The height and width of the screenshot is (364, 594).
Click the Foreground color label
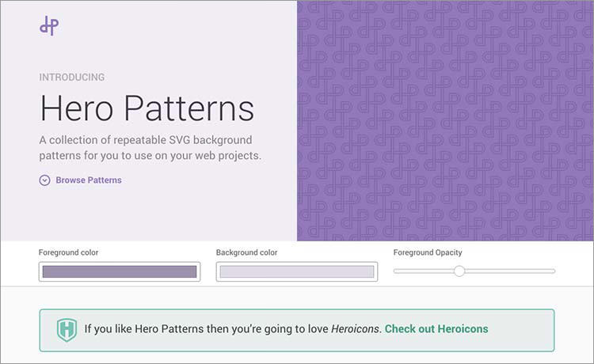(69, 252)
